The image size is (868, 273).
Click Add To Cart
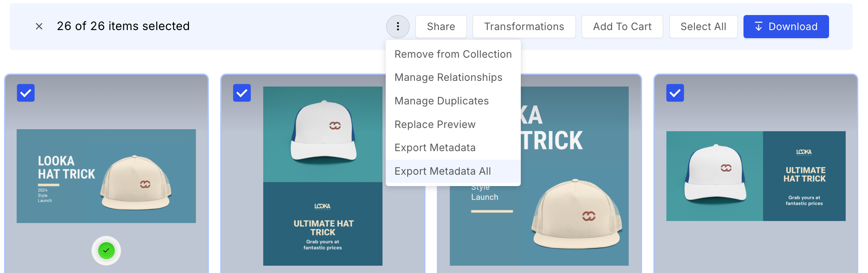pos(622,26)
